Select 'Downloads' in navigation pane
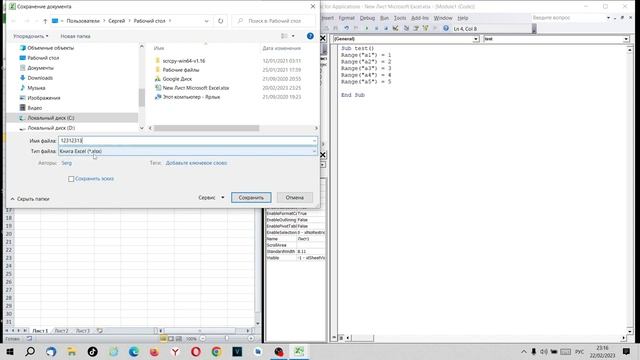Image resolution: width=640 pixels, height=360 pixels. pos(40,78)
